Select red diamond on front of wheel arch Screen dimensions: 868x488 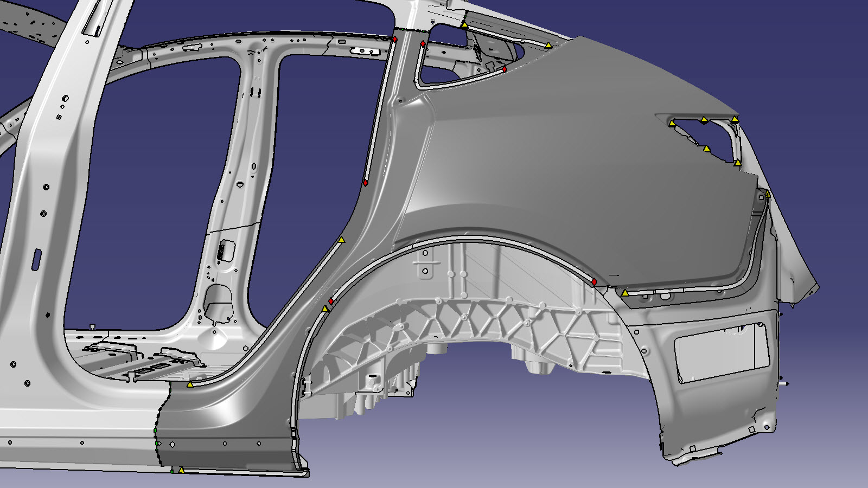pos(331,301)
